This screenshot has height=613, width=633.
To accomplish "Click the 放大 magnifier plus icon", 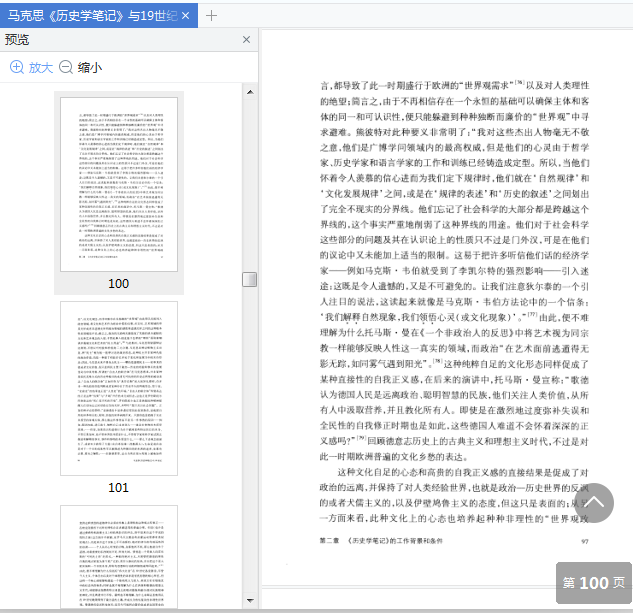I will (17, 67).
